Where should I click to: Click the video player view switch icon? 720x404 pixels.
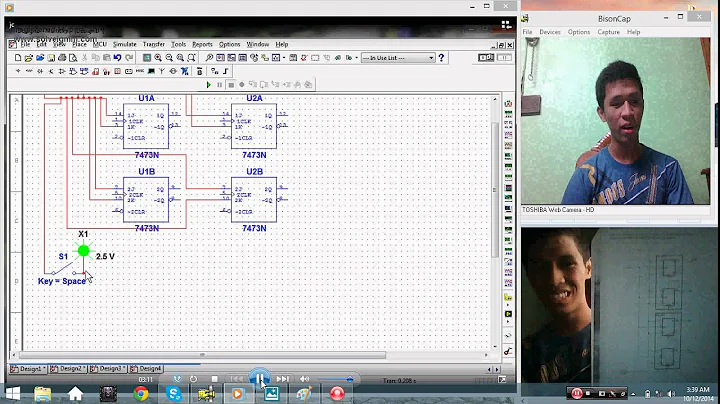pyautogui.click(x=506, y=25)
